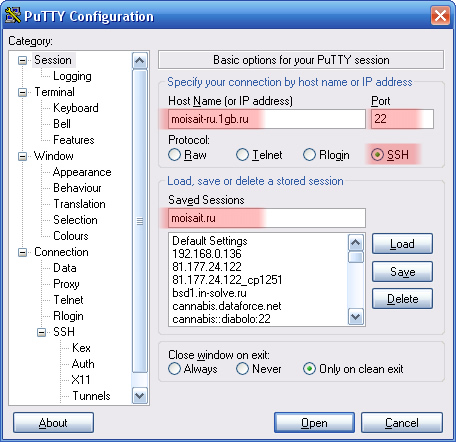This screenshot has height=442, width=456.
Task: Click saved sessions list scroll down arrow
Action: [x=356, y=316]
